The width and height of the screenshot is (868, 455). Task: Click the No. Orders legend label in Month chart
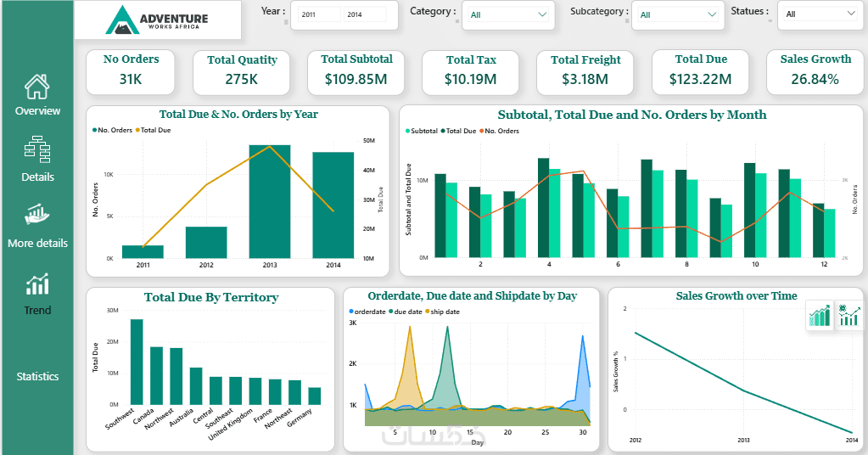point(502,132)
